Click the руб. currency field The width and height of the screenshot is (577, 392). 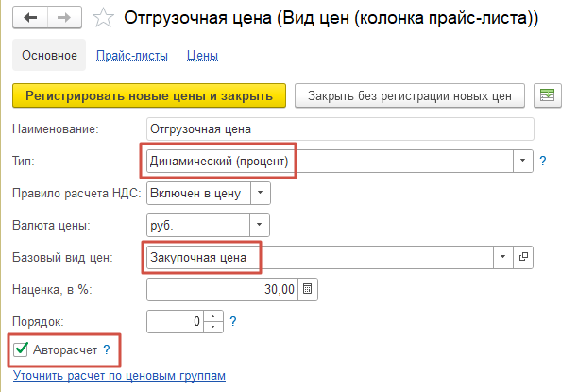click(x=198, y=225)
